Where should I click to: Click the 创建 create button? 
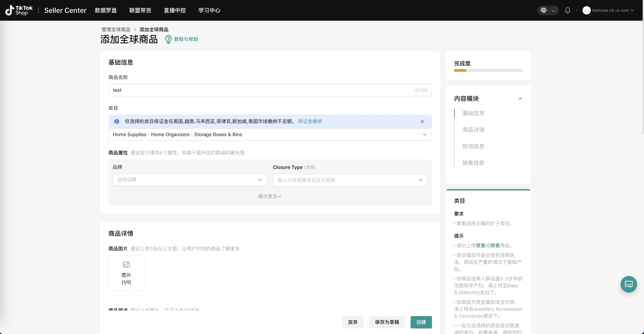point(421,322)
